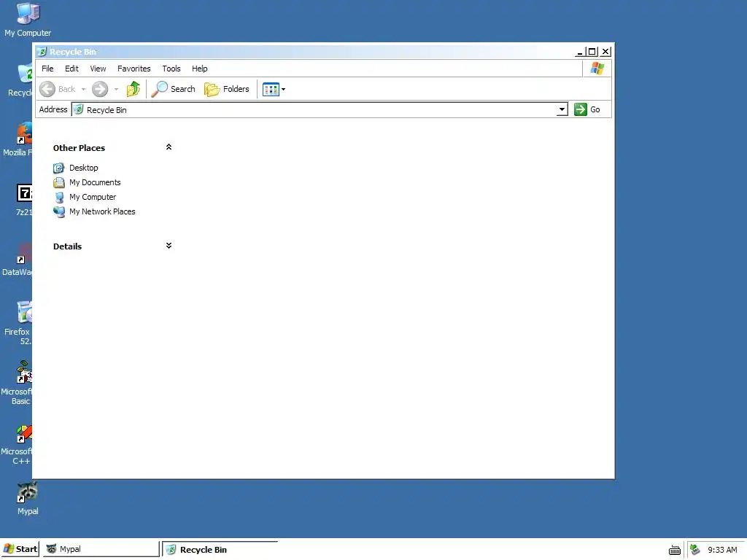
Task: Go to Desktop link
Action: (x=83, y=168)
